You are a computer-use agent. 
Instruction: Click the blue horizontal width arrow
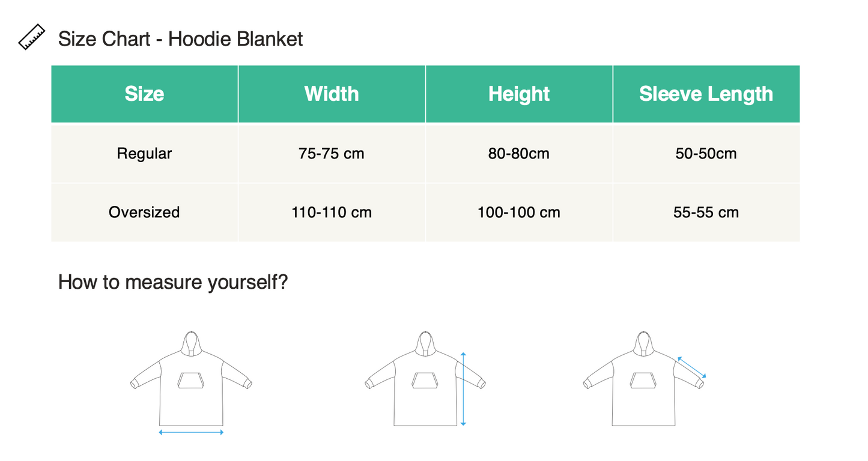[x=191, y=432]
